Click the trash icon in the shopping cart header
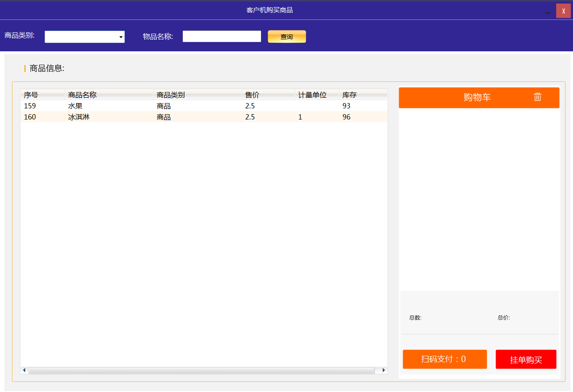573x392 pixels. (x=537, y=97)
